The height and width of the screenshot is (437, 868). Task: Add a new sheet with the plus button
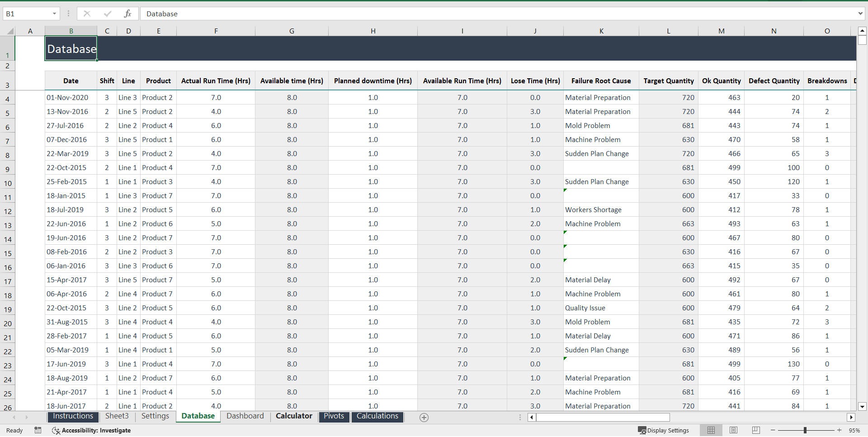click(424, 417)
